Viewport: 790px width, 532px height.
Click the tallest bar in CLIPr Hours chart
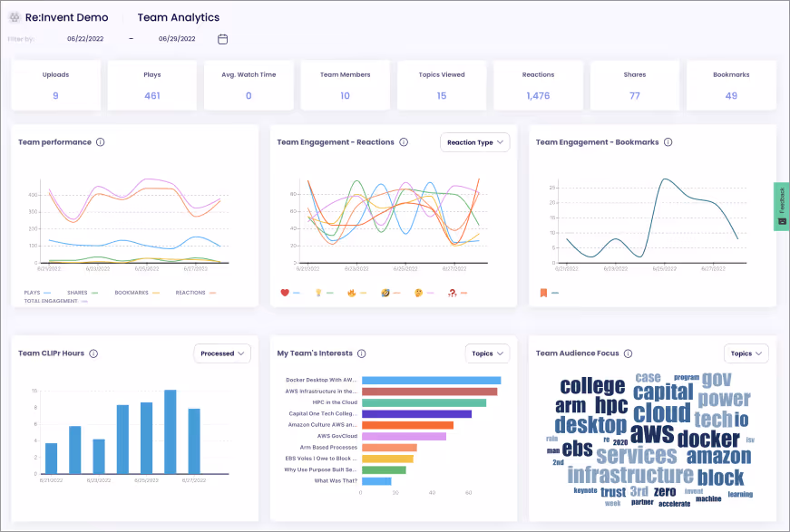[x=171, y=431]
